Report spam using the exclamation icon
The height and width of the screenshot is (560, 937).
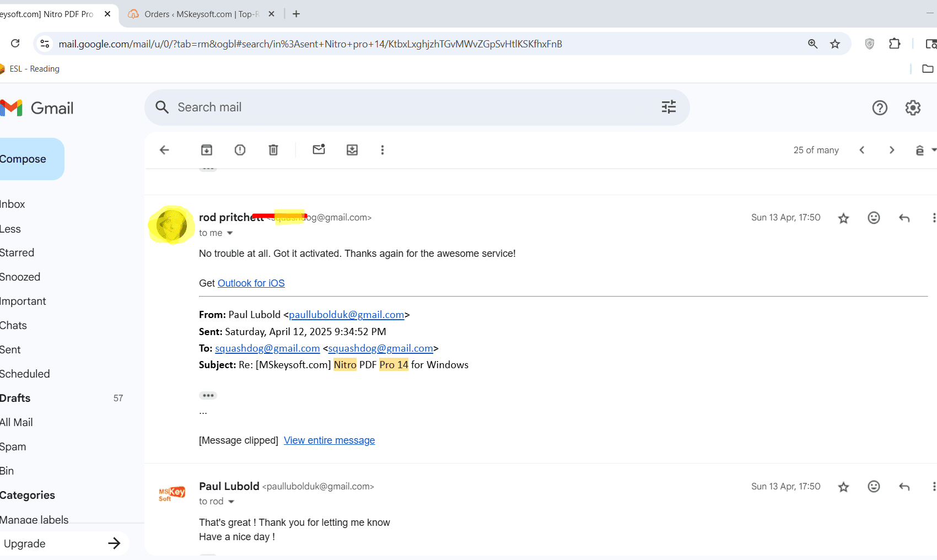click(x=240, y=150)
